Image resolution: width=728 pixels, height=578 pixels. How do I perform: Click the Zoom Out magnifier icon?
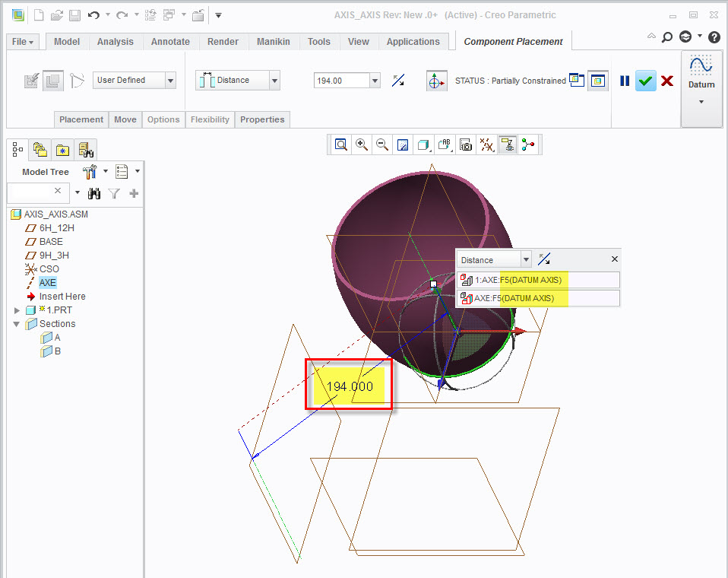click(382, 144)
